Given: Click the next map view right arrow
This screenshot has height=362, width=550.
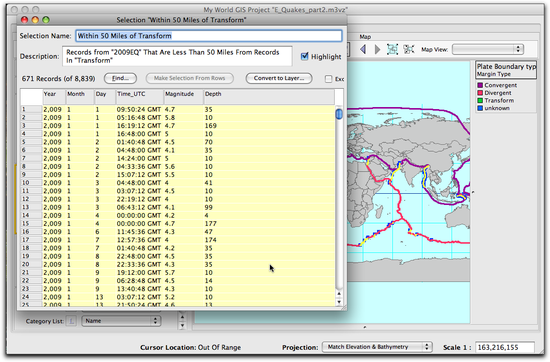Looking at the screenshot, I should tap(377, 49).
